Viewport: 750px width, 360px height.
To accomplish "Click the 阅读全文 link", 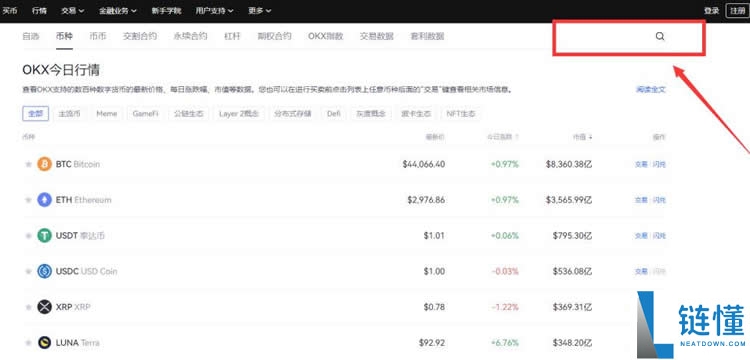I will pos(651,89).
